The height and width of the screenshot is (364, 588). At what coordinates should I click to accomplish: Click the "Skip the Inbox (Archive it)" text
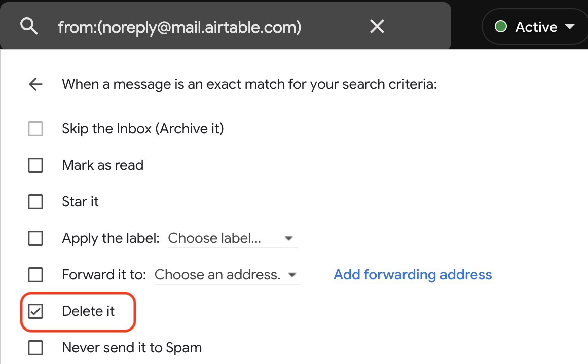[x=142, y=129]
